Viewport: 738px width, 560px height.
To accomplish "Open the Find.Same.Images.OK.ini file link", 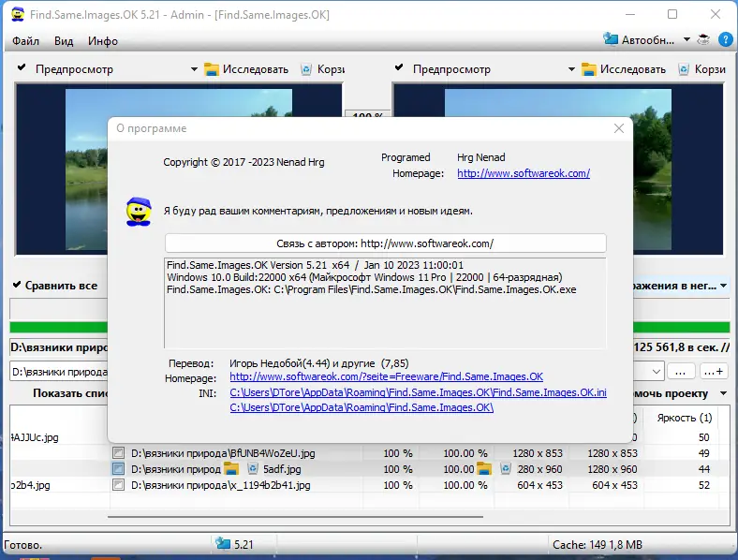I will tap(418, 392).
